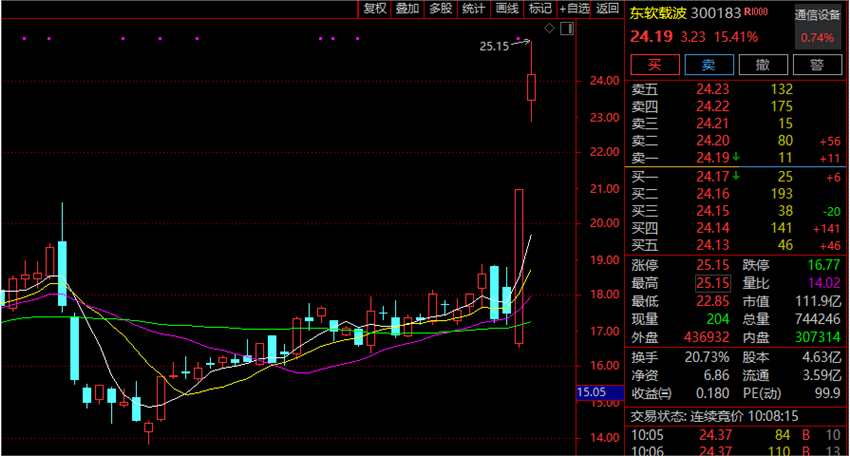Select 卖二 price 24.20
Viewport: 850px width, 456px height.
[712, 141]
